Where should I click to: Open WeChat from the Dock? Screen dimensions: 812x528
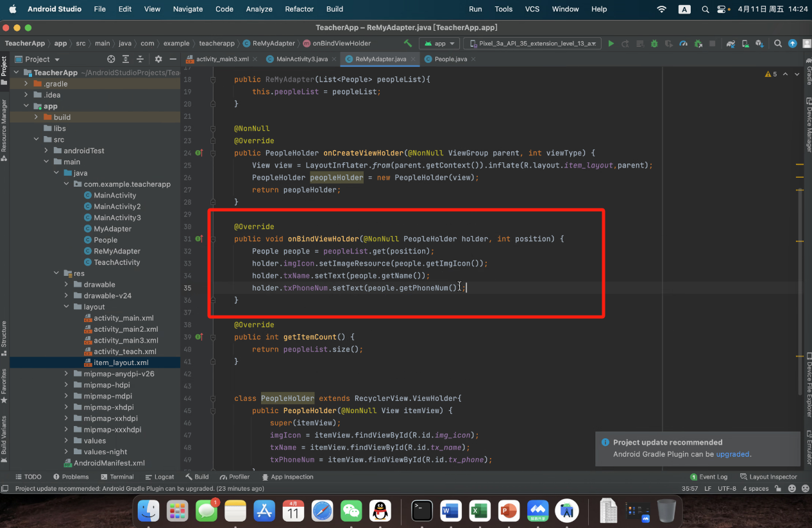351,511
